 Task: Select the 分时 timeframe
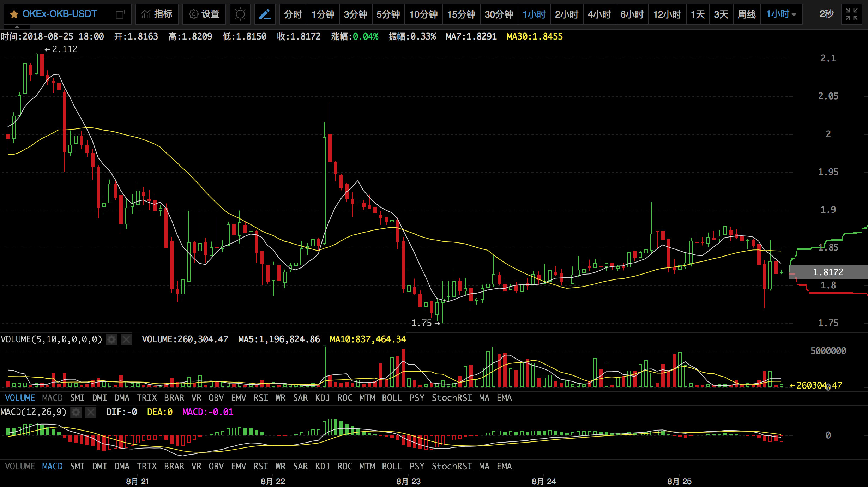[293, 14]
